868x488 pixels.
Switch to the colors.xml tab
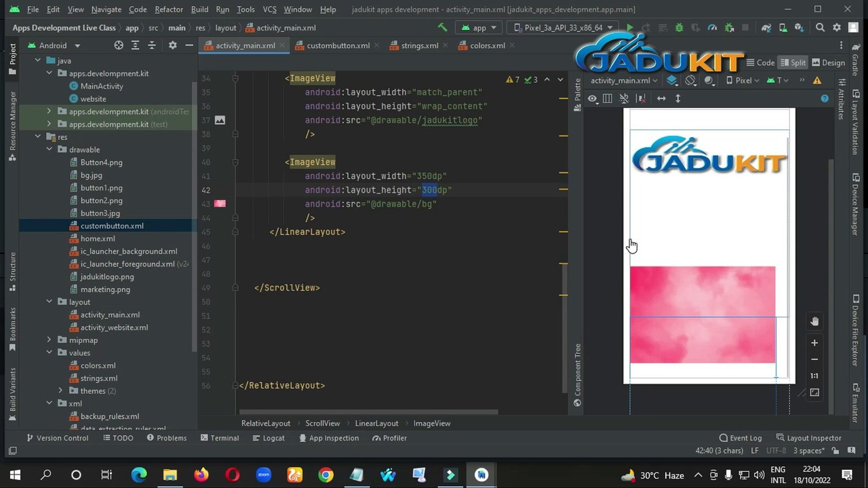click(487, 45)
